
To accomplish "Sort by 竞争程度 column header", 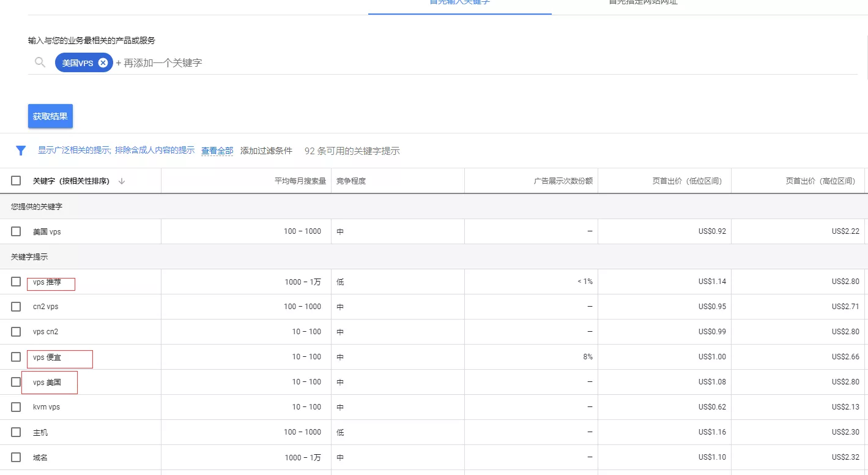I will 351,181.
